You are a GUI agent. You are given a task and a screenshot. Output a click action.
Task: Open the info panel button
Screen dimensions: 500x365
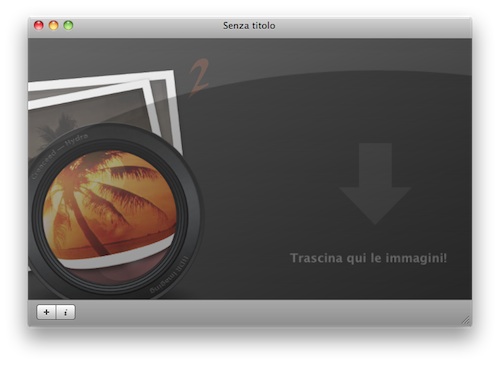coord(66,312)
